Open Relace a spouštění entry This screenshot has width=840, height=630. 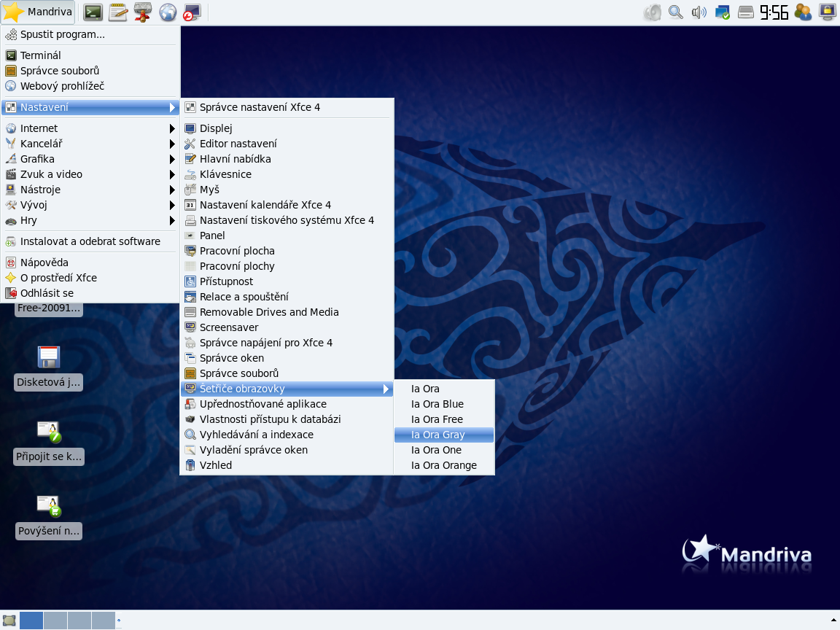coord(287,297)
